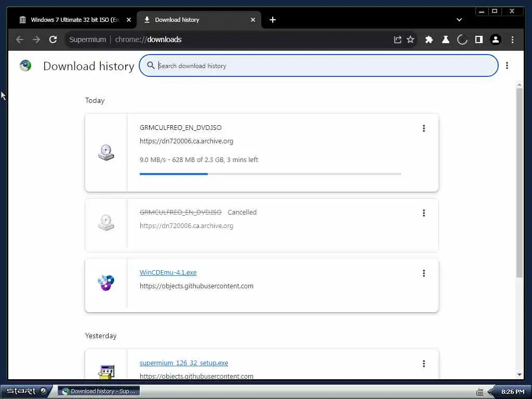
Task: Click the Yesterday section heading
Action: click(101, 336)
